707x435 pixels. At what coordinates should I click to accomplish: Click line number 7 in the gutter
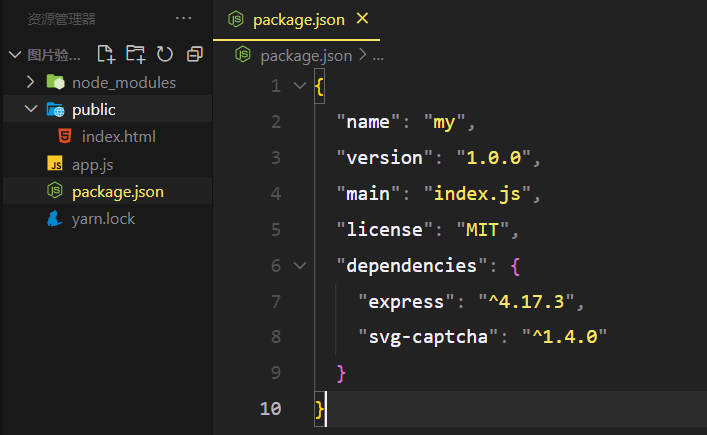click(x=276, y=301)
